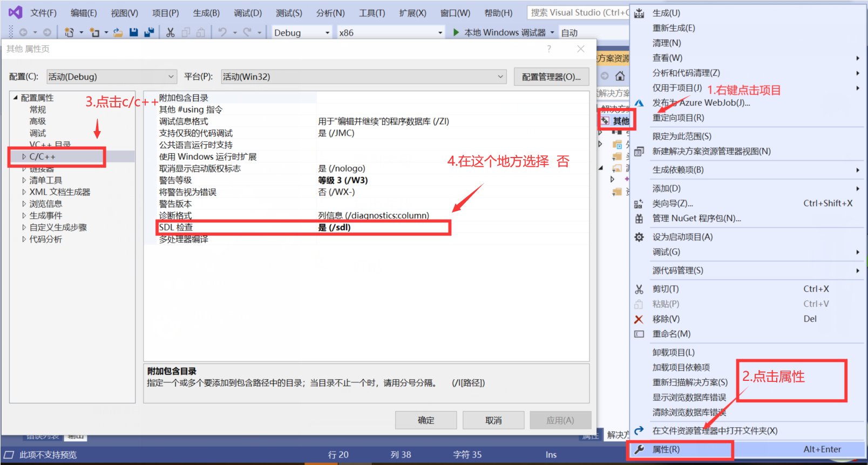868x465 pixels.
Task: Select 高级 in the property tree
Action: pos(38,121)
